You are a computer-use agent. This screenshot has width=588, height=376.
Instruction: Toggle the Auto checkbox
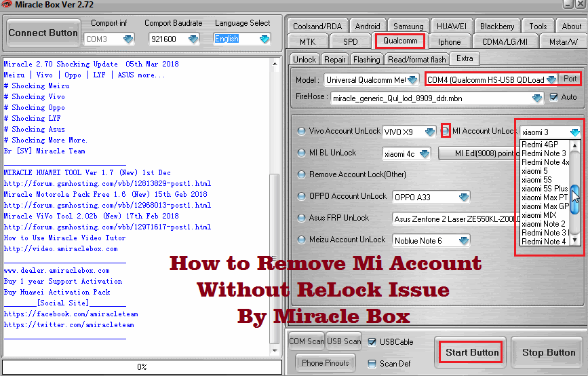[x=553, y=97]
